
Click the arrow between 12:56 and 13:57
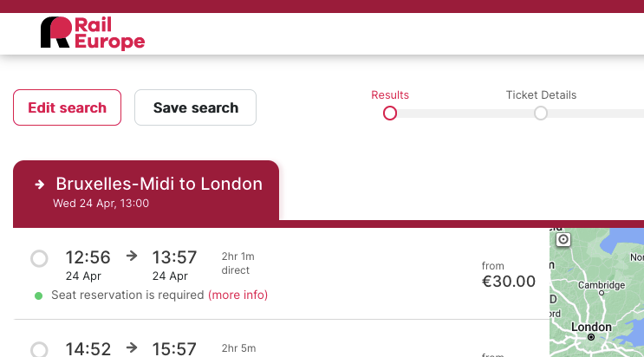pos(132,256)
